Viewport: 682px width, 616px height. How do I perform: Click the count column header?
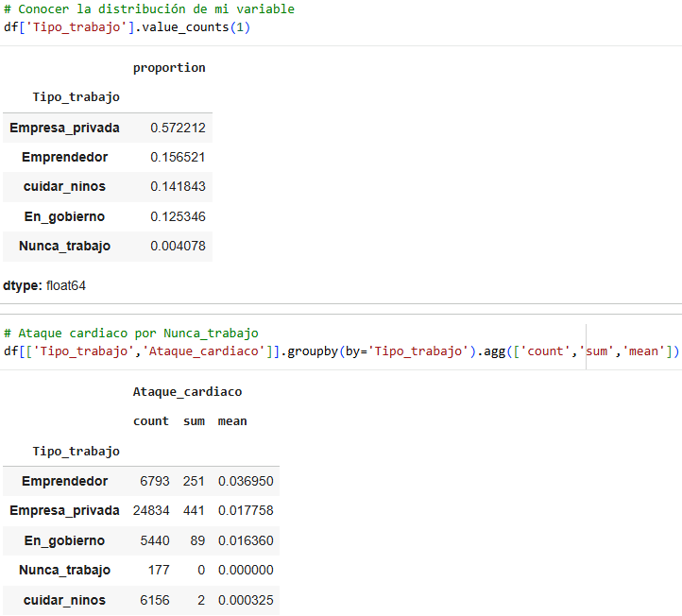pyautogui.click(x=151, y=421)
